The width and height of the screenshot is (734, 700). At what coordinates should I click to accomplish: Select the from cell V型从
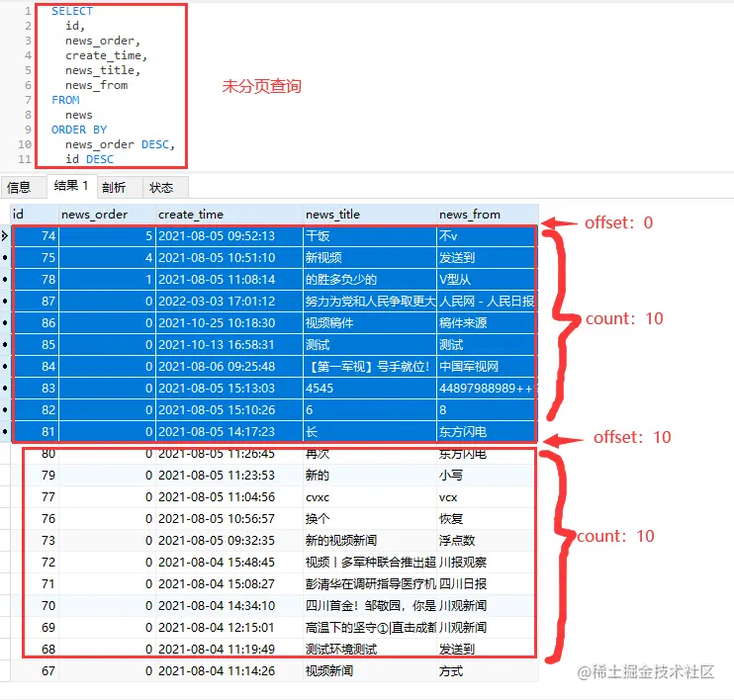488,280
